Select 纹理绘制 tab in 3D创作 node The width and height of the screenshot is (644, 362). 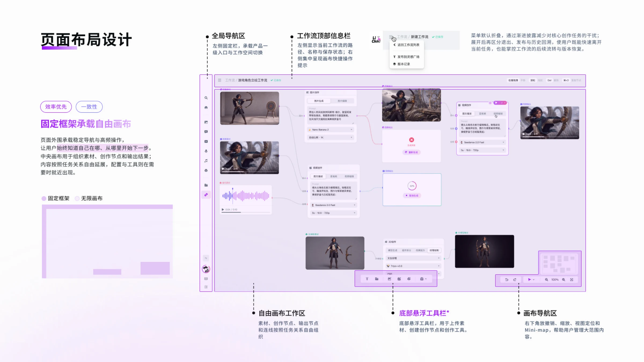[434, 250]
